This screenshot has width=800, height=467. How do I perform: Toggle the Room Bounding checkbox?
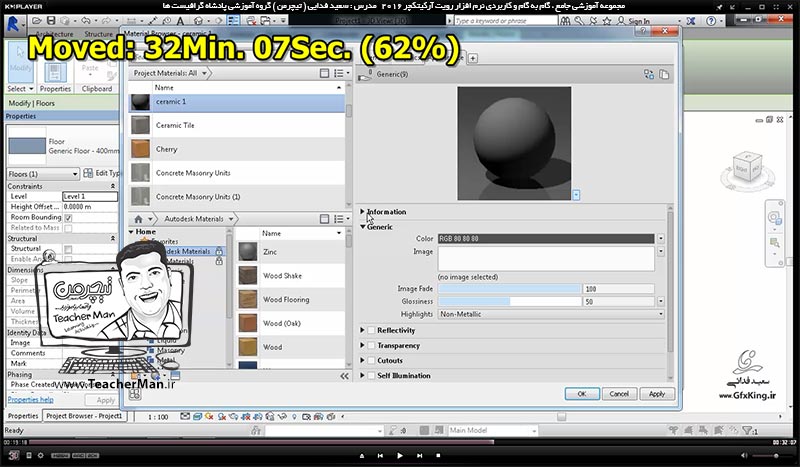(68, 217)
